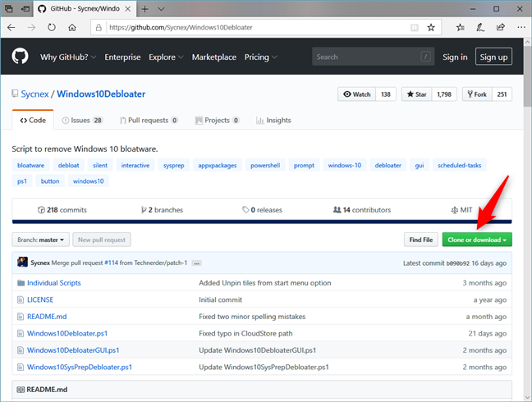The height and width of the screenshot is (402, 532).
Task: View the 218 commits link
Action: coord(62,210)
